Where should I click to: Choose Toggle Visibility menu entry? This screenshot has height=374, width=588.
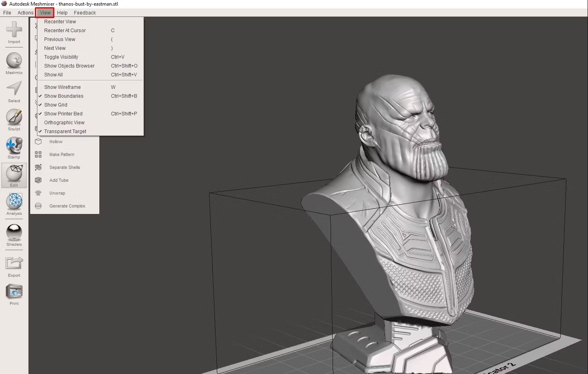point(90,57)
